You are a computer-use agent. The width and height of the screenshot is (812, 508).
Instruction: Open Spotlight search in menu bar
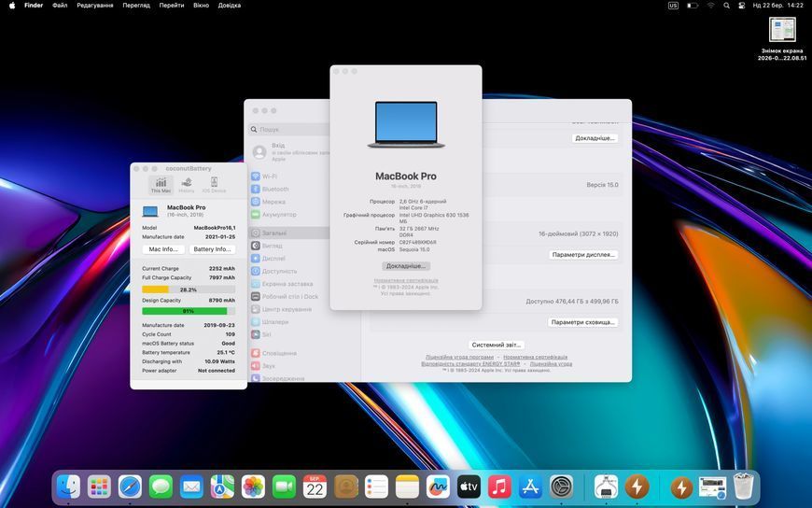[726, 6]
